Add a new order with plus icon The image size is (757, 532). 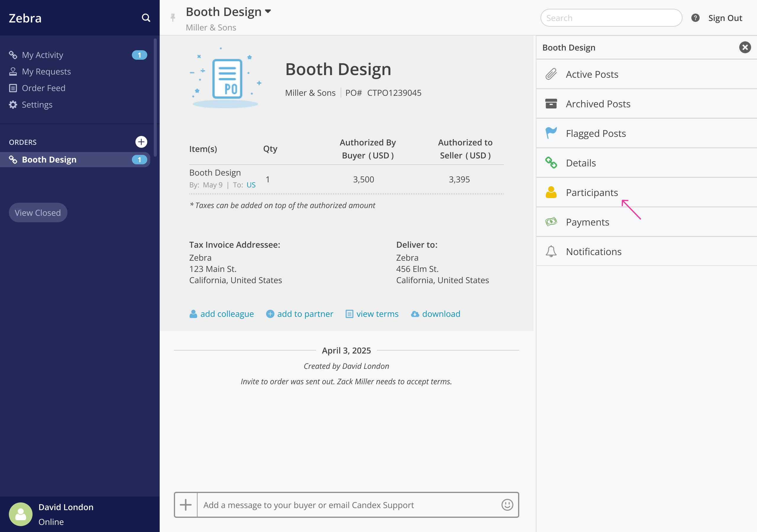click(141, 142)
